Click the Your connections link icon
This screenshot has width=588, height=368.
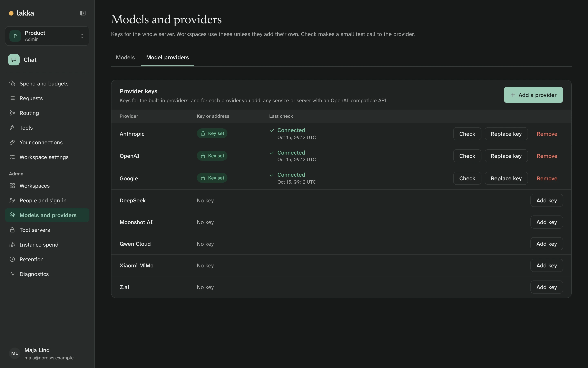[x=12, y=142]
